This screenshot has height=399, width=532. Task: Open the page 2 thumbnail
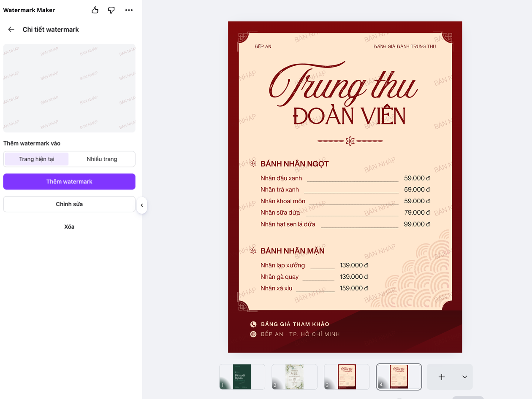click(294, 377)
